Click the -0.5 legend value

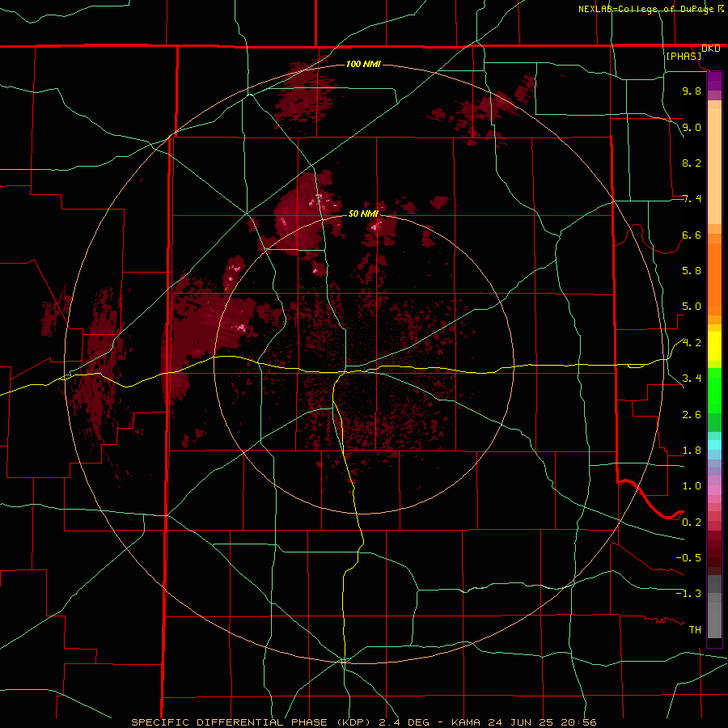point(688,558)
